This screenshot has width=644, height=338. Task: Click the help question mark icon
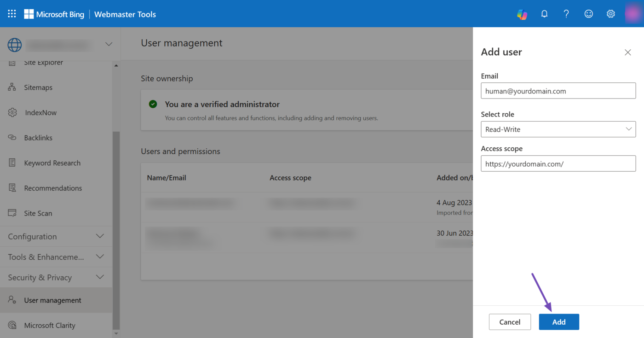point(566,14)
